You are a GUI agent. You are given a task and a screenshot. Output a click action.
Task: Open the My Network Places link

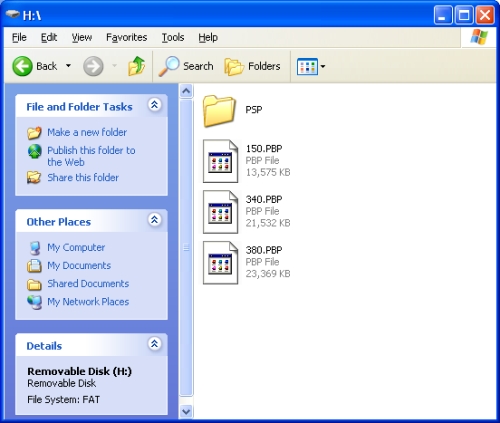88,302
